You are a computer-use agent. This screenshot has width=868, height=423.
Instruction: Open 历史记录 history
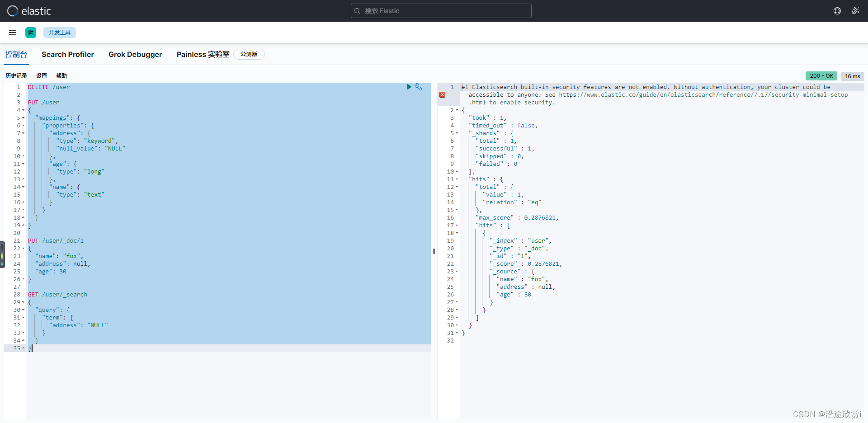tap(16, 76)
